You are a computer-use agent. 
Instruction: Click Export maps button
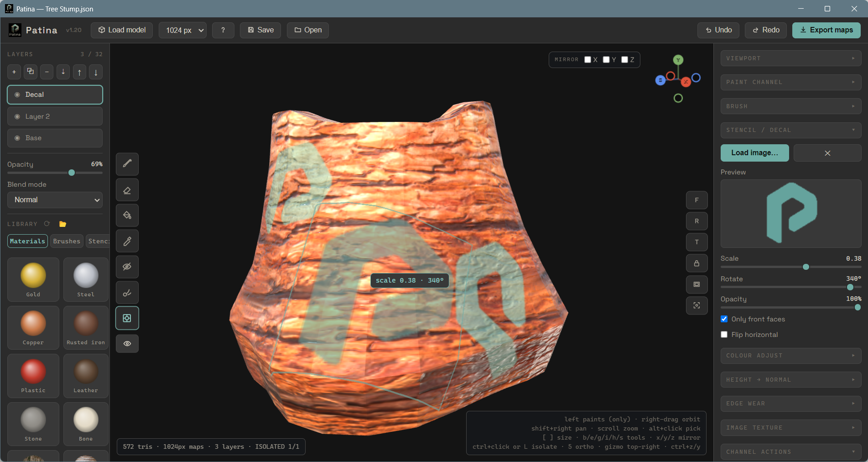826,30
